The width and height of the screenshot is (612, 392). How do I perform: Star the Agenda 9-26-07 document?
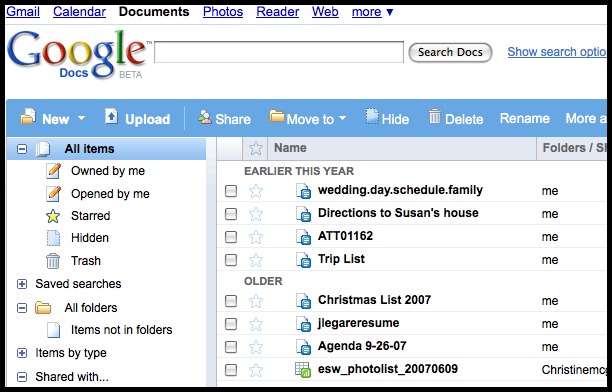tap(256, 347)
